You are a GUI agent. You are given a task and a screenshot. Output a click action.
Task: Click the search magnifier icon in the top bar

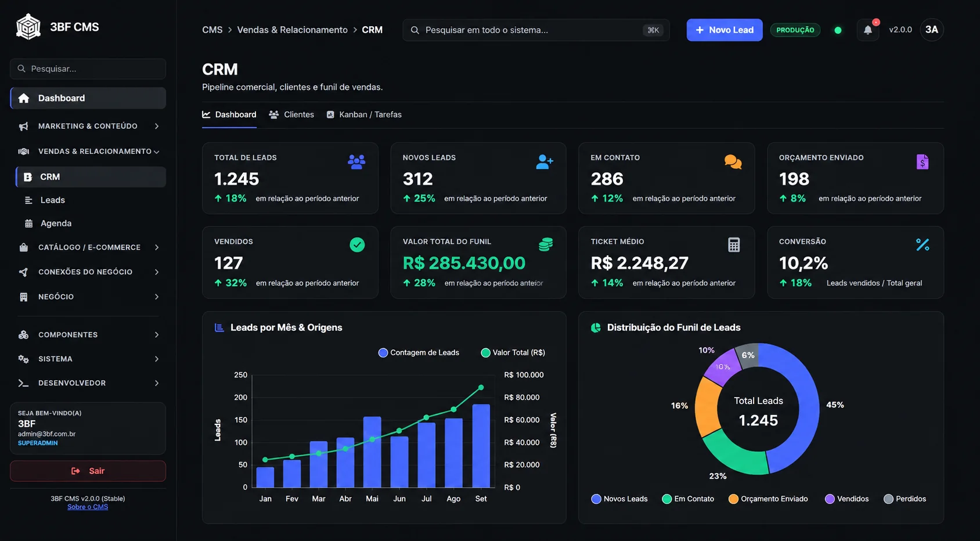pos(415,30)
